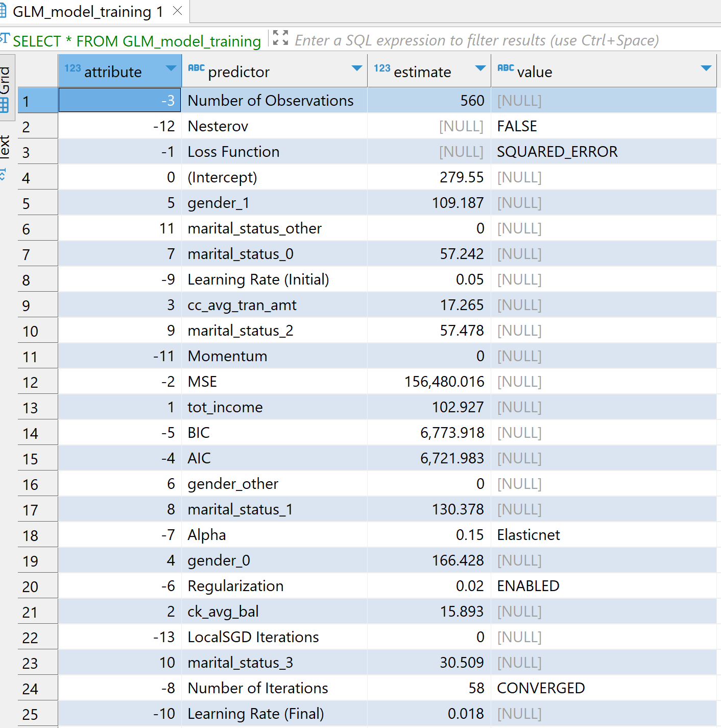The image size is (721, 728).
Task: Click the numeric type icon on attribute column
Action: click(x=73, y=68)
